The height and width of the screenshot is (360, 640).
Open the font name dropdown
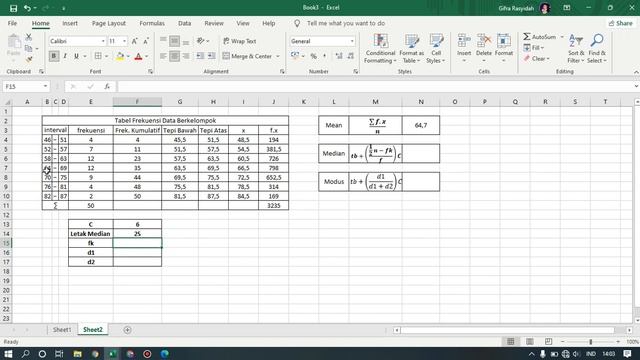(103, 41)
